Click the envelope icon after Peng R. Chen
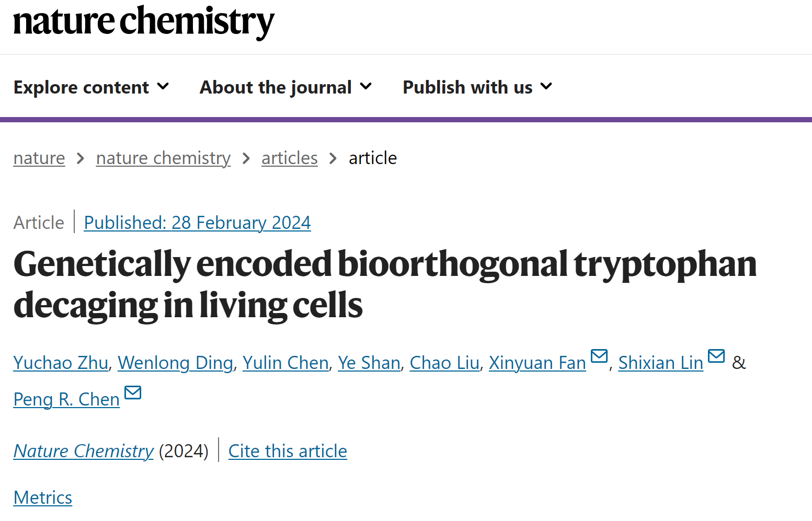Viewport: 812px width, 521px height. pyautogui.click(x=133, y=392)
